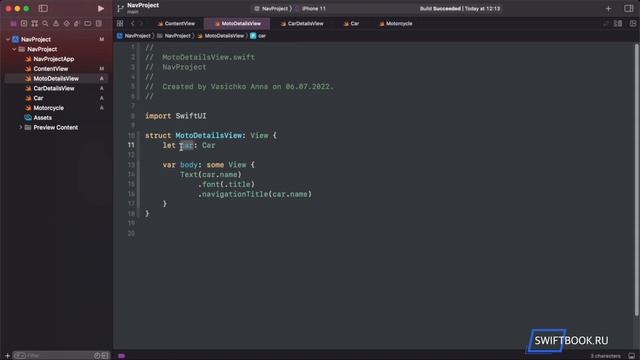Collapse the NavProject root project

pyautogui.click(x=8, y=40)
